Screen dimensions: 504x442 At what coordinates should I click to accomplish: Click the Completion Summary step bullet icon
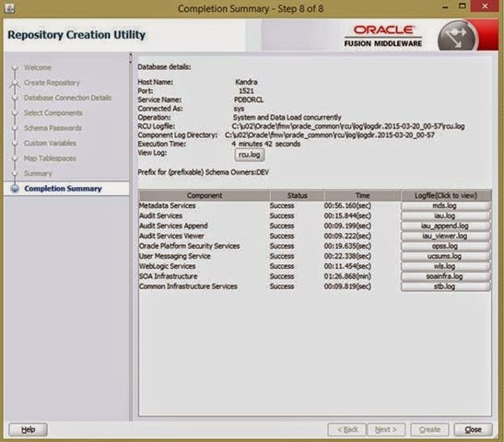pos(15,189)
